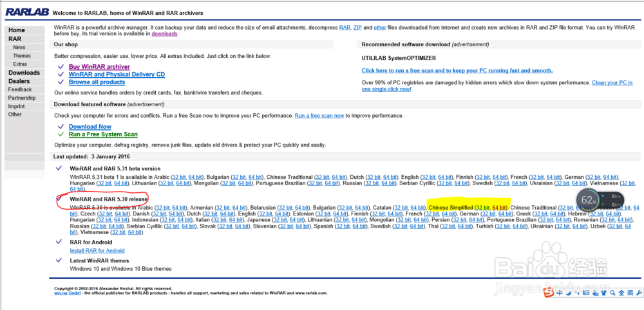Open the soft keyboard icon in IME bar
Image resolution: width=644 pixels, height=310 pixels.
pyautogui.click(x=586, y=293)
